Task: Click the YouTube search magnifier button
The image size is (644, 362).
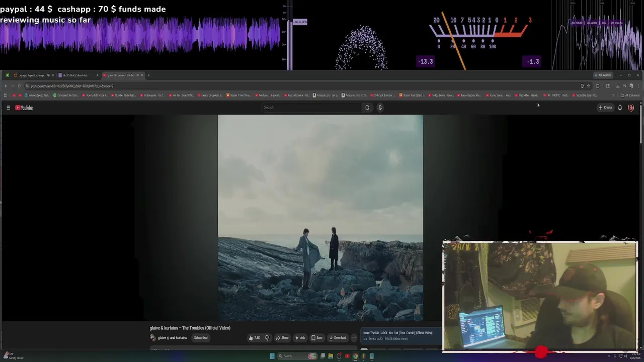Action: pos(367,108)
